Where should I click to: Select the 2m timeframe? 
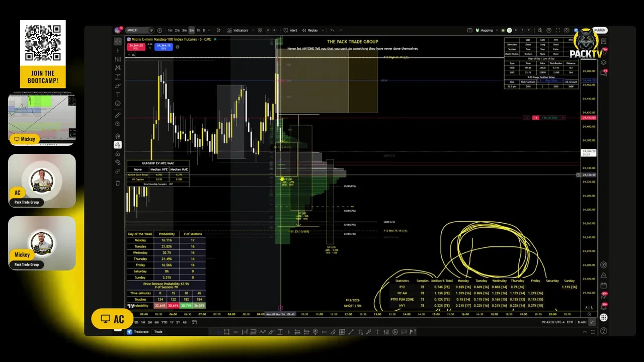click(x=177, y=30)
